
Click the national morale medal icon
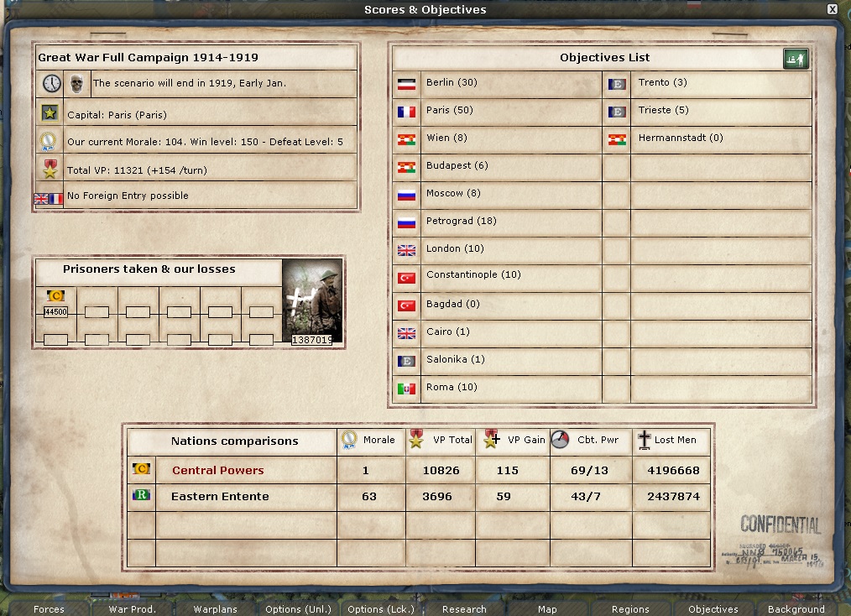coord(50,142)
